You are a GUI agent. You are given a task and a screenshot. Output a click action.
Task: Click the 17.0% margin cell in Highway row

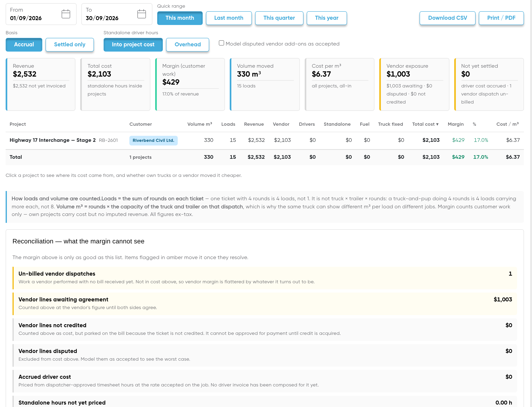pos(481,140)
